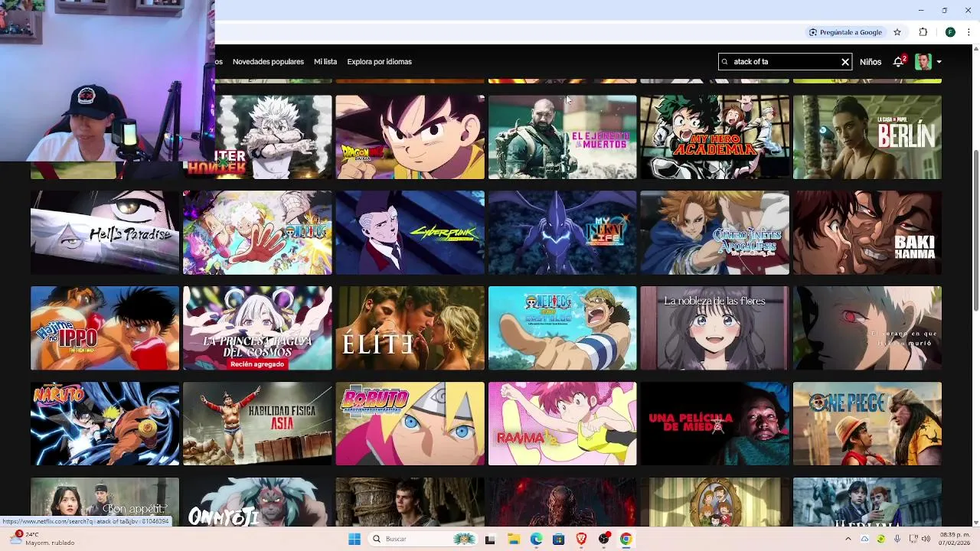Image resolution: width=980 pixels, height=551 pixels.
Task: Launch Brave browser from the taskbar
Action: click(x=581, y=539)
